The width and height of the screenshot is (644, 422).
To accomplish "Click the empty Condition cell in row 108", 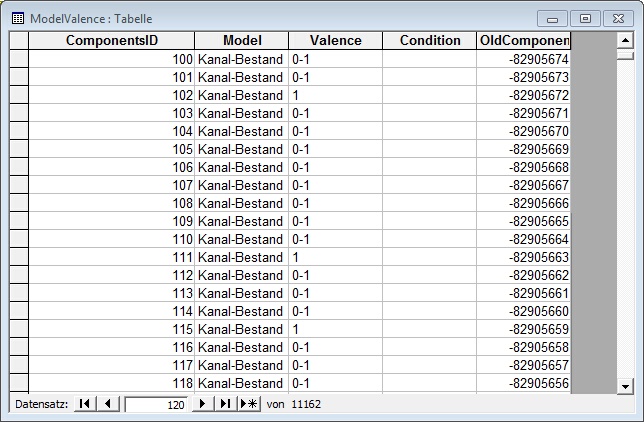I will click(x=429, y=203).
